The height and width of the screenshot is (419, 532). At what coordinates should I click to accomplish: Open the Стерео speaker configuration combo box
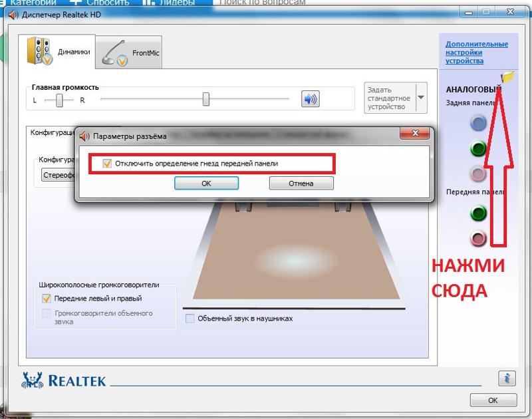coord(59,175)
